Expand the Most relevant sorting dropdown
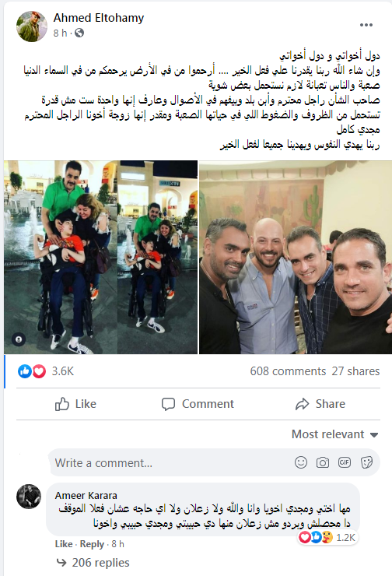This screenshot has width=392, height=576. point(334,434)
